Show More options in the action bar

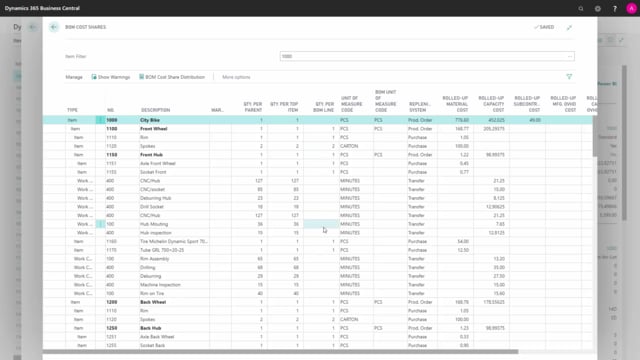point(236,77)
